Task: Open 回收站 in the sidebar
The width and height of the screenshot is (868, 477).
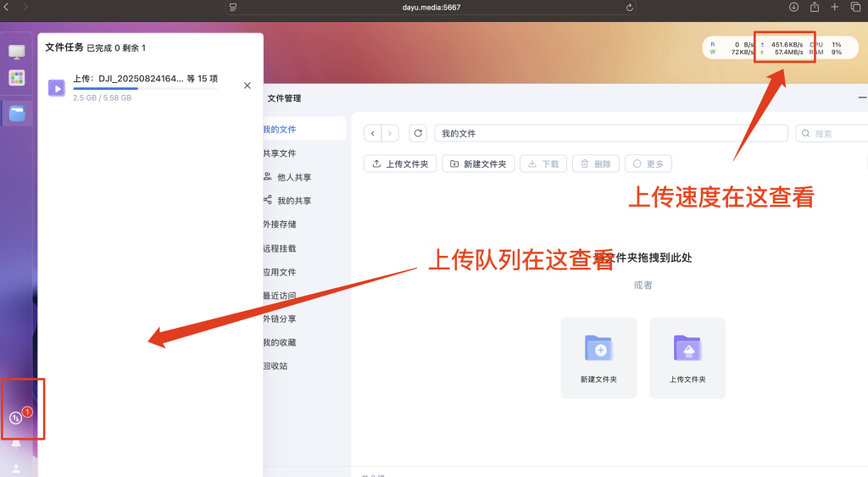Action: pos(275,366)
